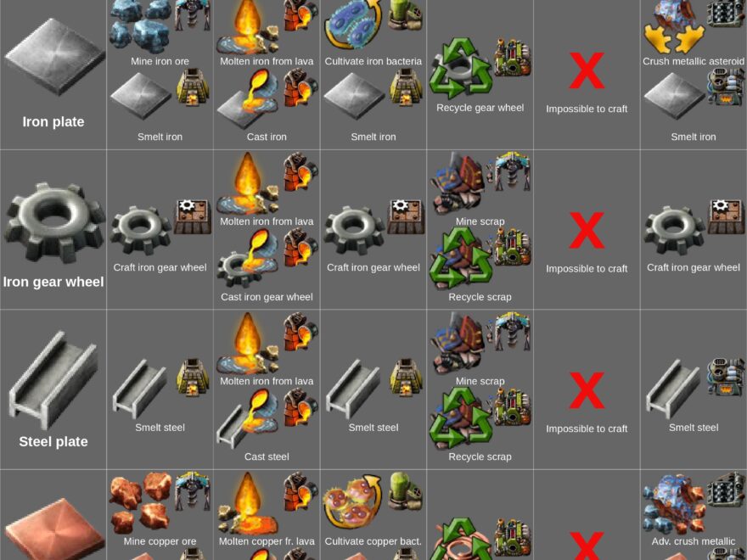Click the red X in Iron plate row
This screenshot has width=747, height=560.
587,70
